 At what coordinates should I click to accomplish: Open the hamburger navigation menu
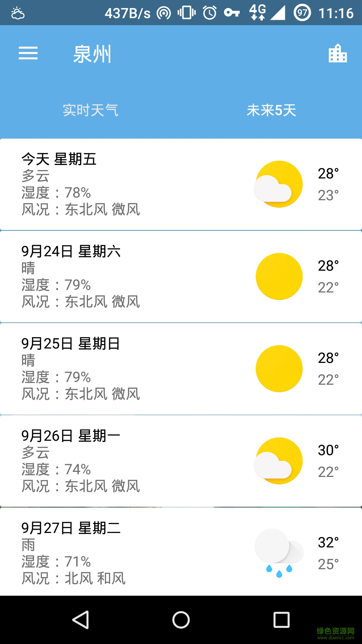pyautogui.click(x=28, y=53)
